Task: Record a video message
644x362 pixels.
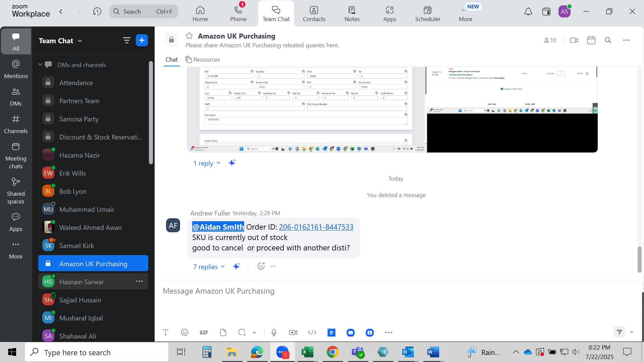Action: (x=293, y=333)
